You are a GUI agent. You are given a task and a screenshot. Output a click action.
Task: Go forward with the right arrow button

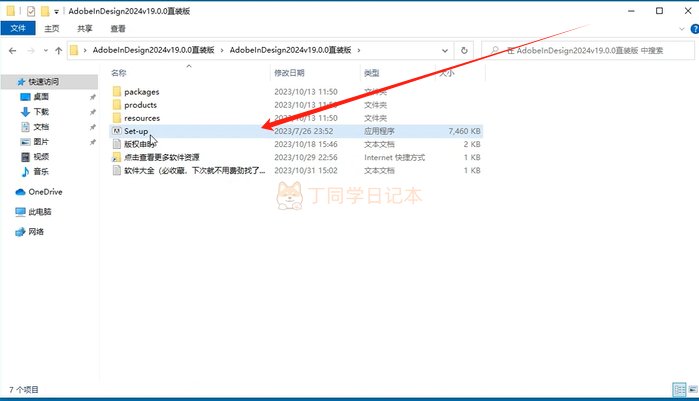coord(31,51)
